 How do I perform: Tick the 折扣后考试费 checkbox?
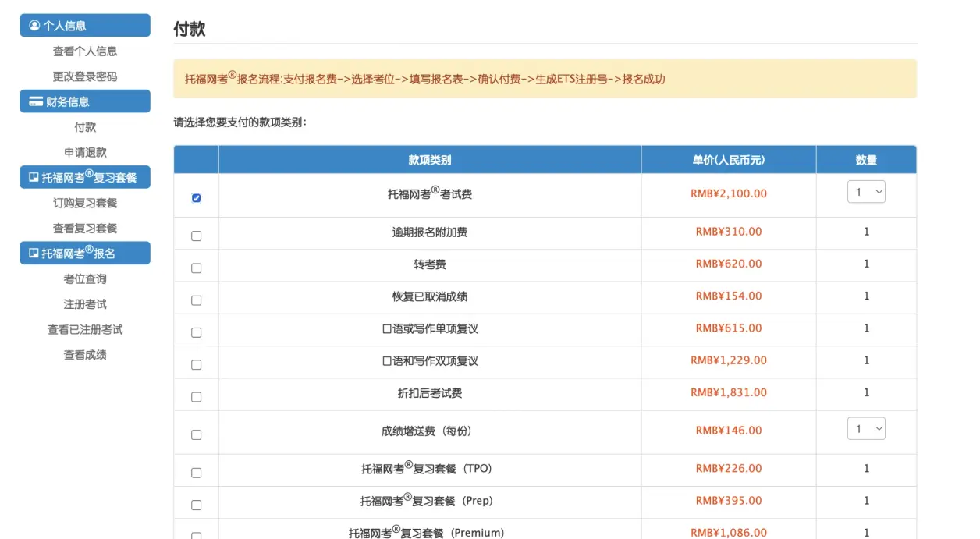pyautogui.click(x=196, y=396)
